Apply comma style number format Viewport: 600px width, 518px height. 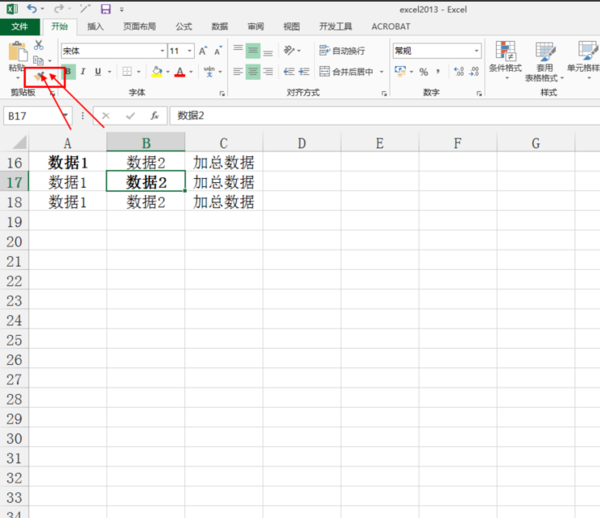438,72
